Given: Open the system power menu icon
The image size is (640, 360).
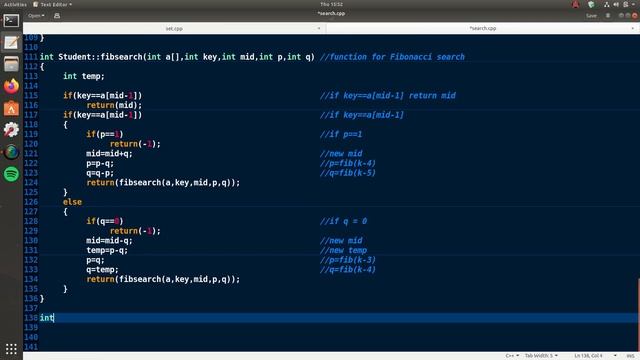Looking at the screenshot, I should click(x=626, y=4).
